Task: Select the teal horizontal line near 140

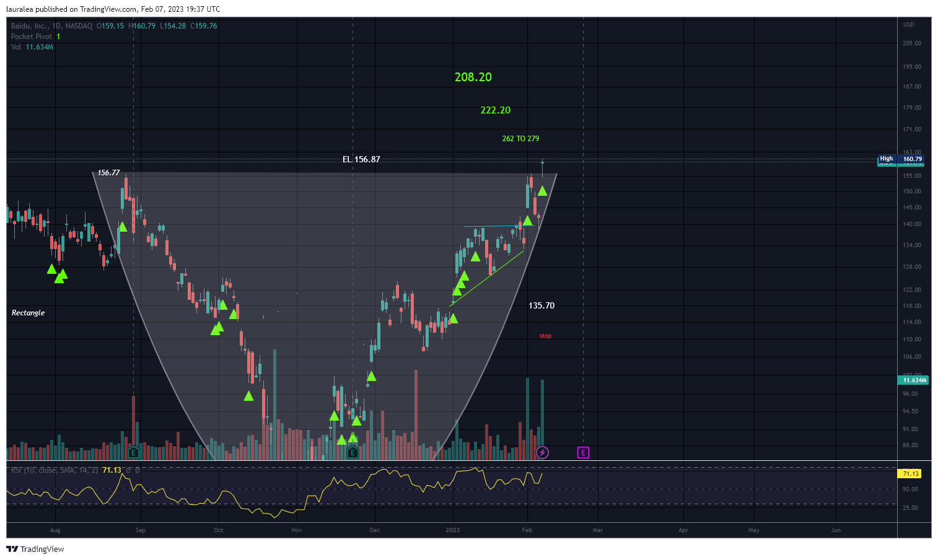Action: click(x=499, y=226)
